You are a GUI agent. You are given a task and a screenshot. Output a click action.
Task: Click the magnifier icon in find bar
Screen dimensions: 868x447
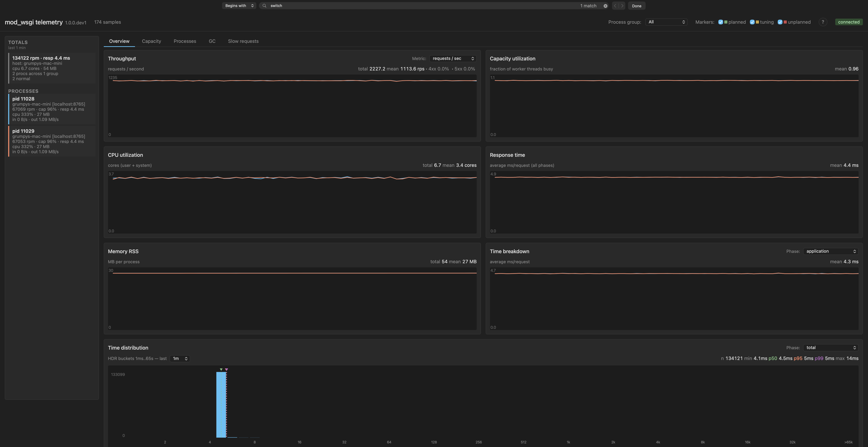point(264,6)
